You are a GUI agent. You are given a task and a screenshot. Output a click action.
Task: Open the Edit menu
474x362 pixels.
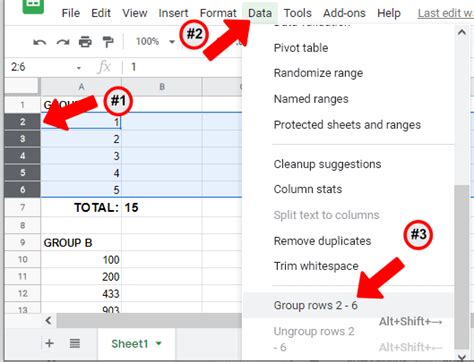101,13
